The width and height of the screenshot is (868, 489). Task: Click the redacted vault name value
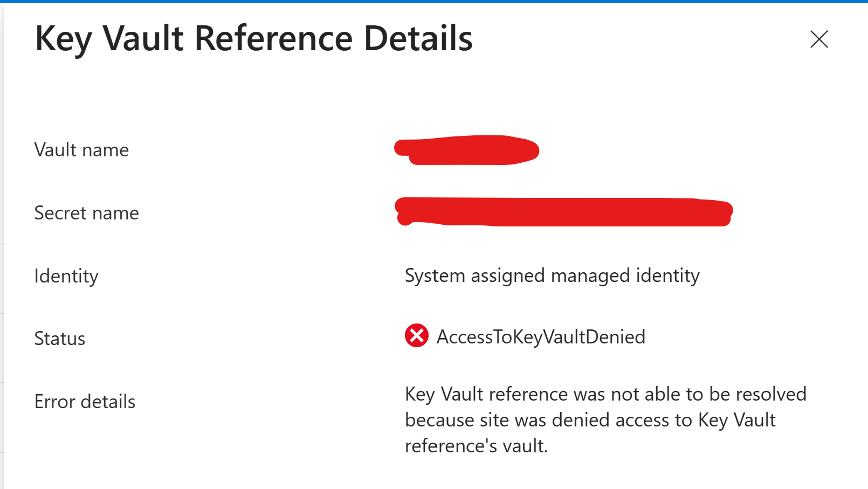coord(466,150)
